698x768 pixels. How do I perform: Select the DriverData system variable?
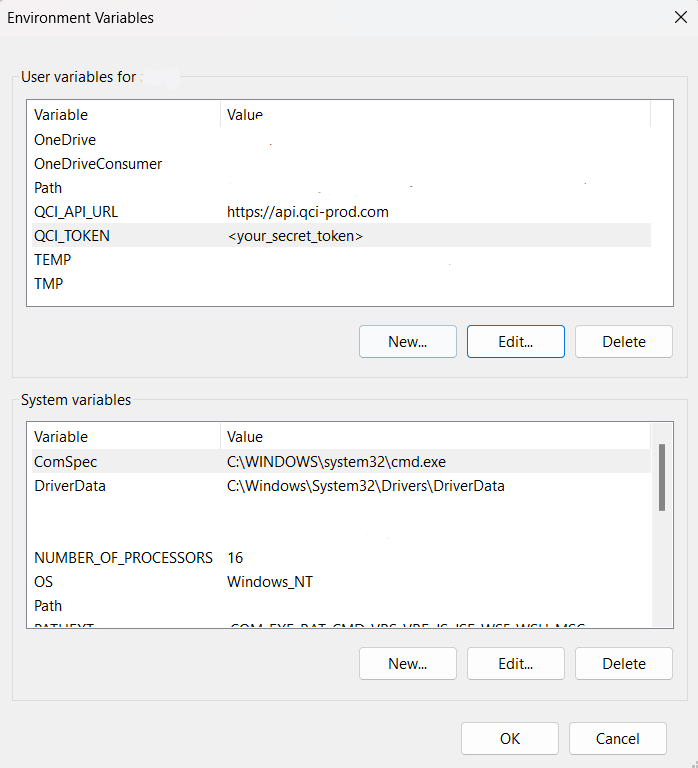coord(341,485)
